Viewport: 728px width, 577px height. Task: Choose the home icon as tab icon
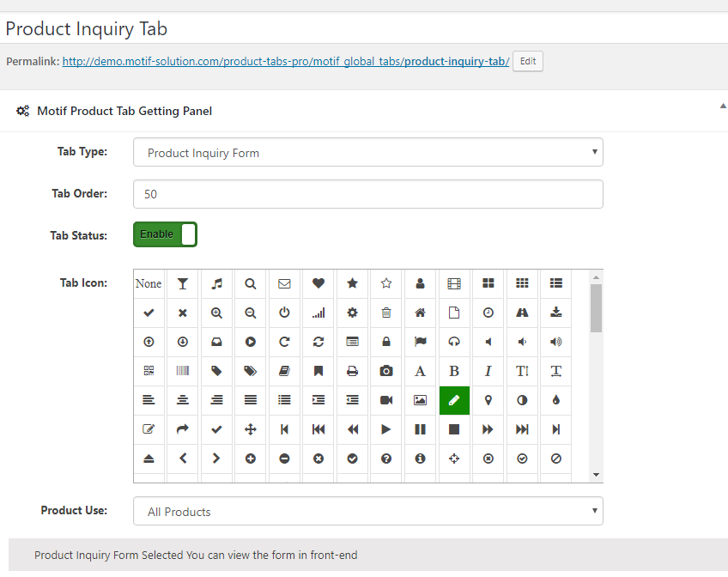click(x=420, y=313)
